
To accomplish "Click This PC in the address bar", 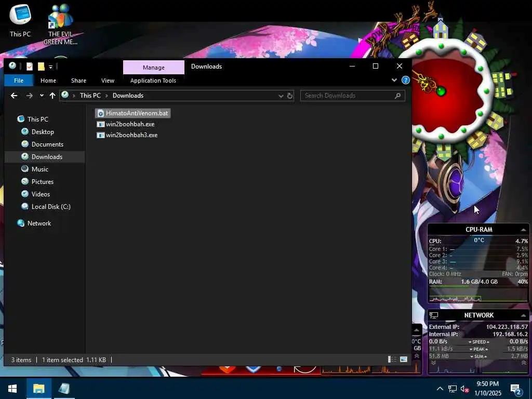I will point(90,96).
